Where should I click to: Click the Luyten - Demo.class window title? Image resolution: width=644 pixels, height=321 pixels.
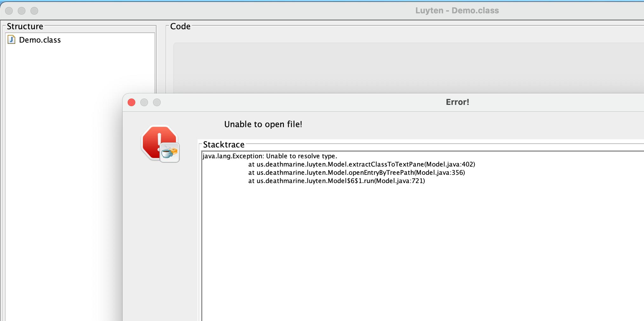pos(457,10)
